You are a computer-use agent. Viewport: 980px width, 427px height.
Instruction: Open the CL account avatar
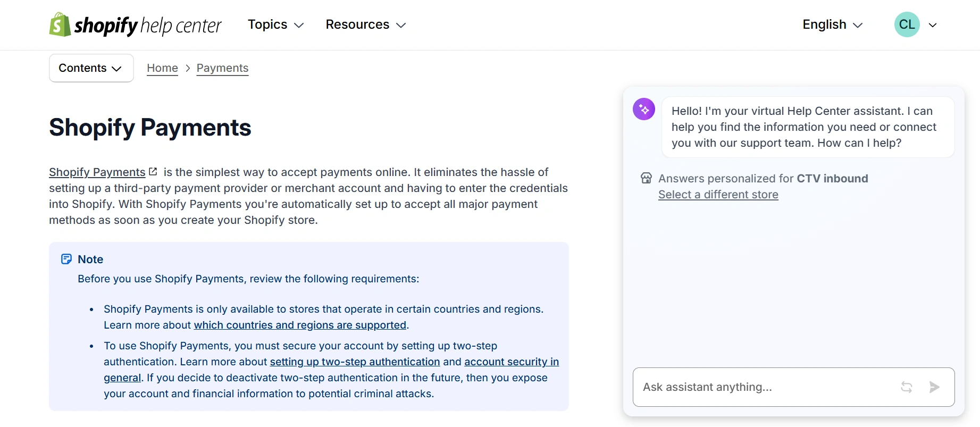click(x=907, y=24)
